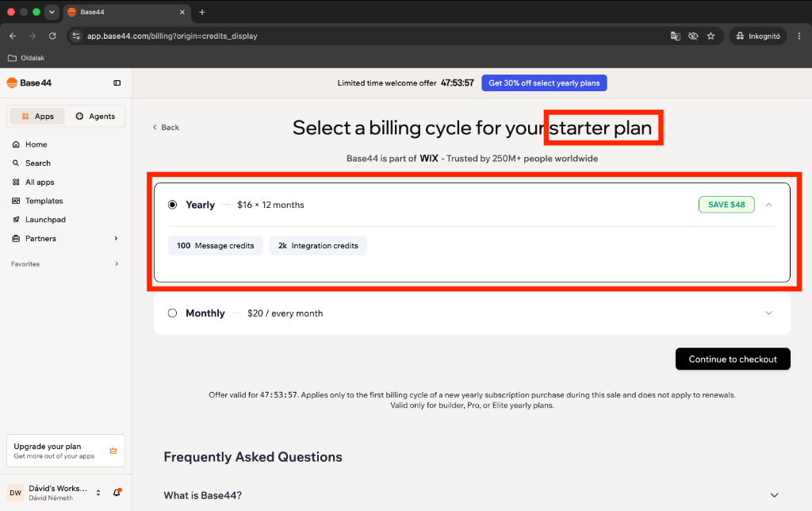The height and width of the screenshot is (511, 812).
Task: Go Back to previous page
Action: 166,128
